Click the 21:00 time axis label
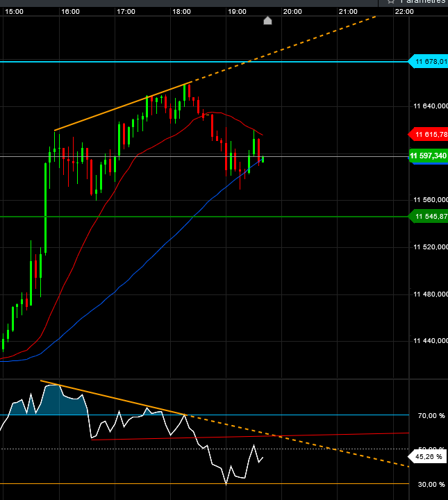The width and height of the screenshot is (448, 500). coord(348,12)
